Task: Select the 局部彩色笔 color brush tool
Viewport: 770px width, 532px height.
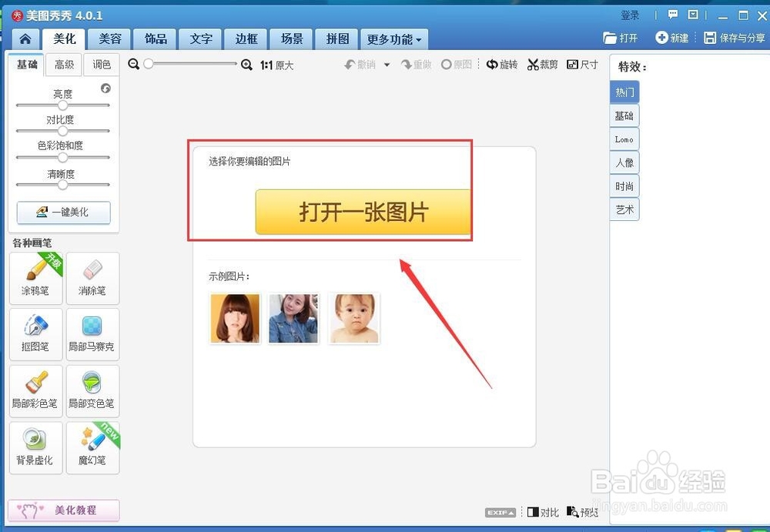Action: pyautogui.click(x=36, y=391)
